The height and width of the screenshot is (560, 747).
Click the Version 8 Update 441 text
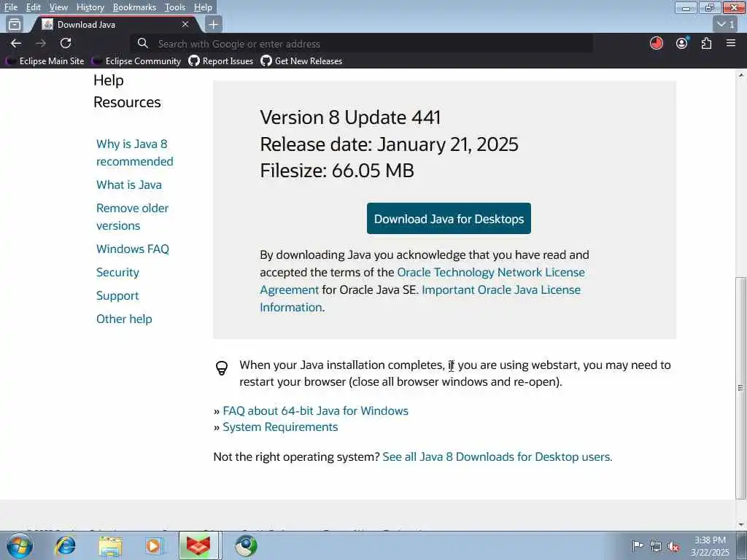click(x=350, y=117)
